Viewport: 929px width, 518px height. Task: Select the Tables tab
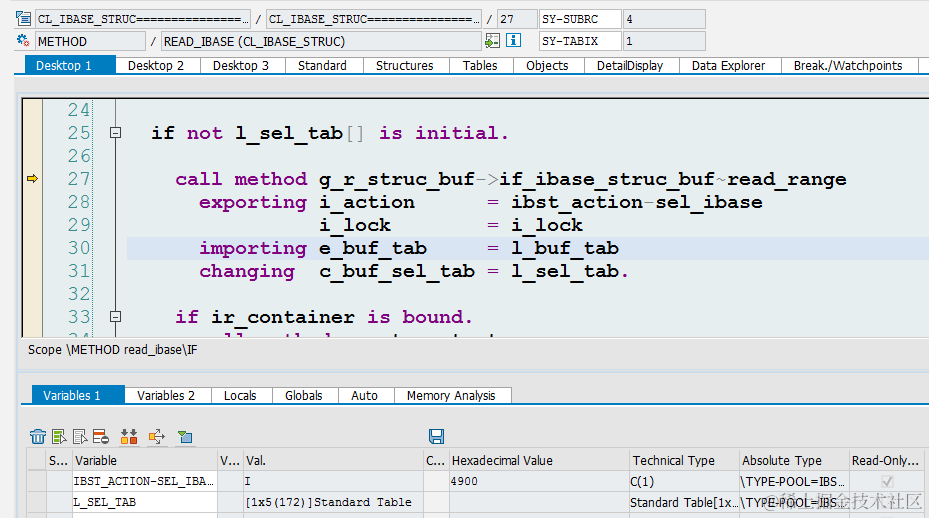point(480,65)
